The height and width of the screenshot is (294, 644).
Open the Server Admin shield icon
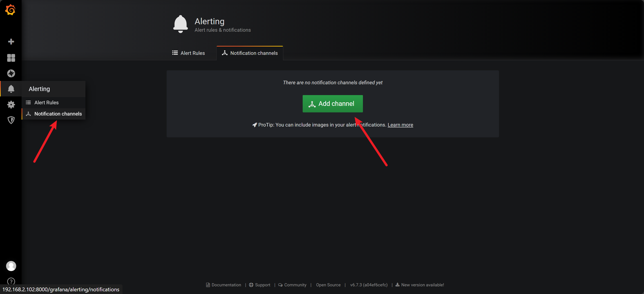pos(11,120)
